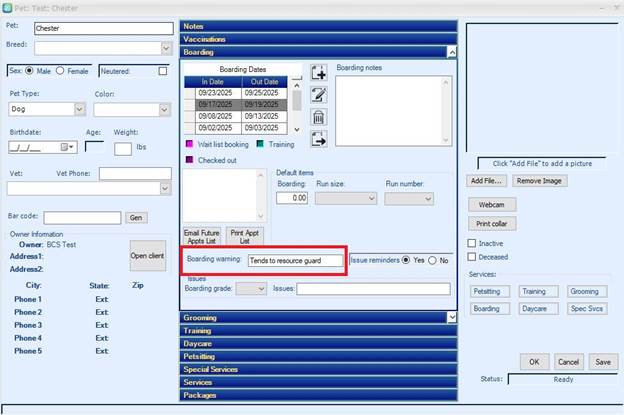Select Female sex radio button

[60, 71]
